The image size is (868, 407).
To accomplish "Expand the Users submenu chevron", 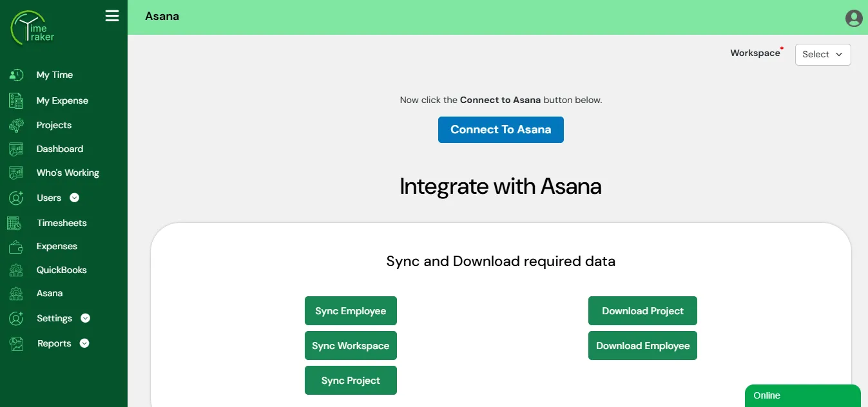I will 74,198.
